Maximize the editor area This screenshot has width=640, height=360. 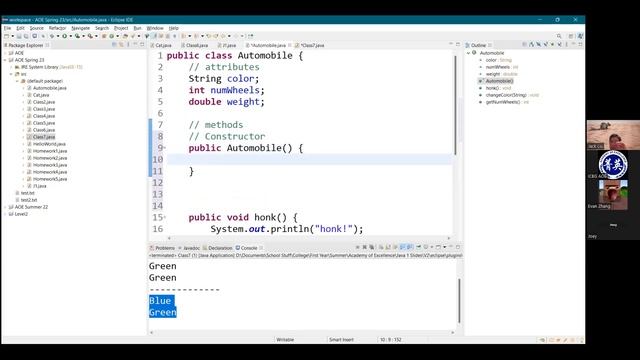[458, 44]
